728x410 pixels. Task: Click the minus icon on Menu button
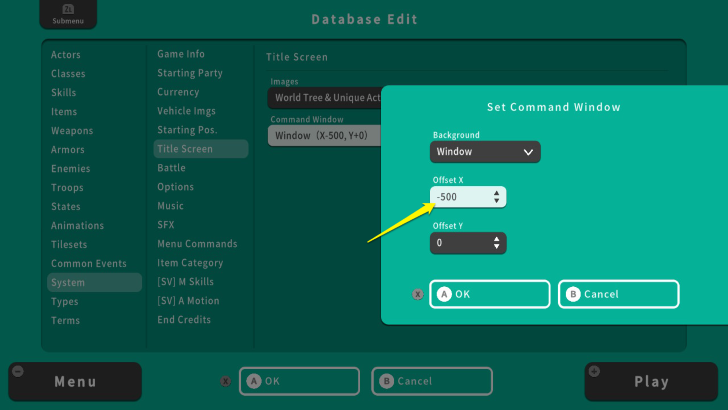pyautogui.click(x=17, y=371)
